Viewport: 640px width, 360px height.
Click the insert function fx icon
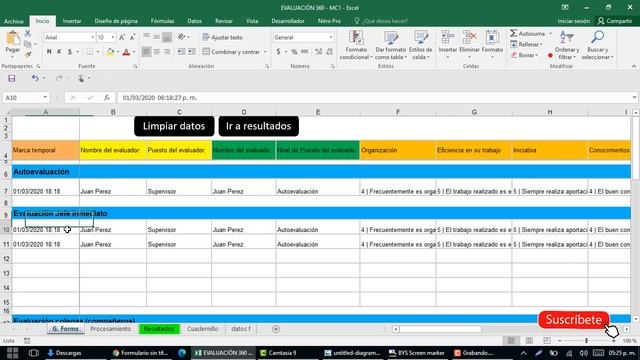pos(107,98)
